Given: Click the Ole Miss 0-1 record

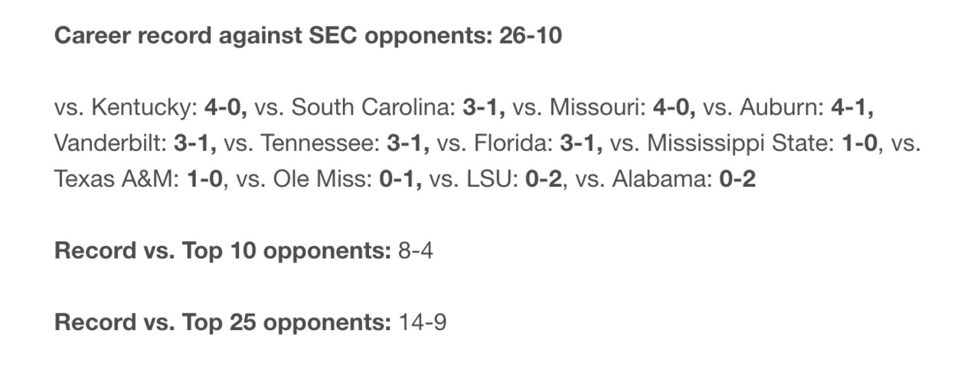Looking at the screenshot, I should 400,180.
